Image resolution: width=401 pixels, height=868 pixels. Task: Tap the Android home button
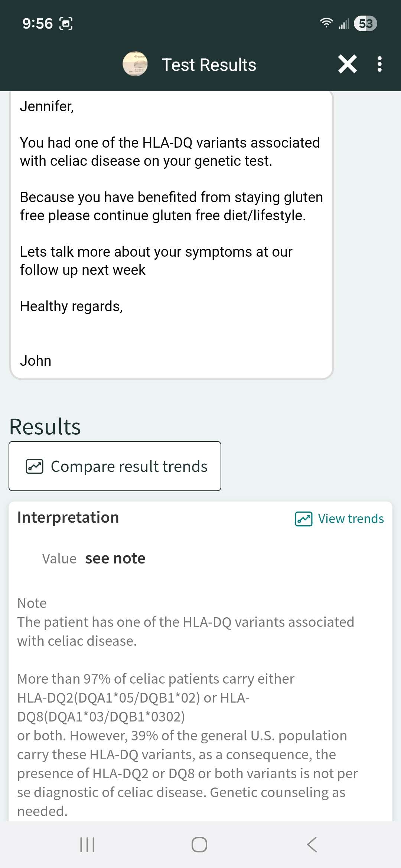[199, 845]
